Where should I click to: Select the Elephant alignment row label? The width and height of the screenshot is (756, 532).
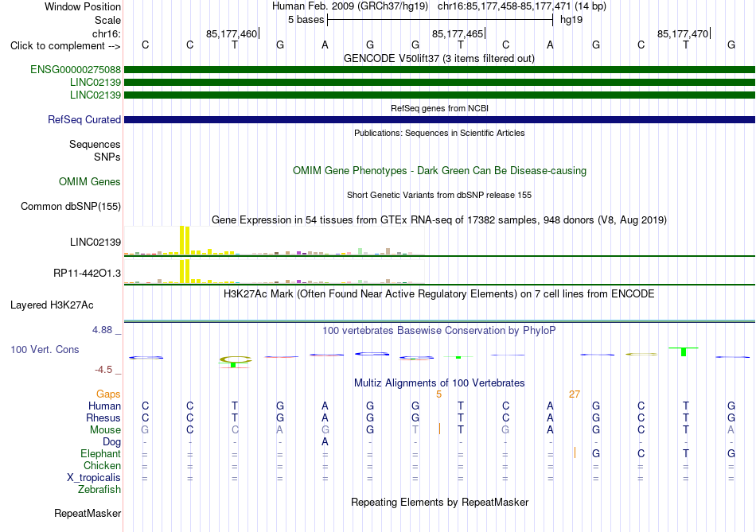(x=100, y=453)
